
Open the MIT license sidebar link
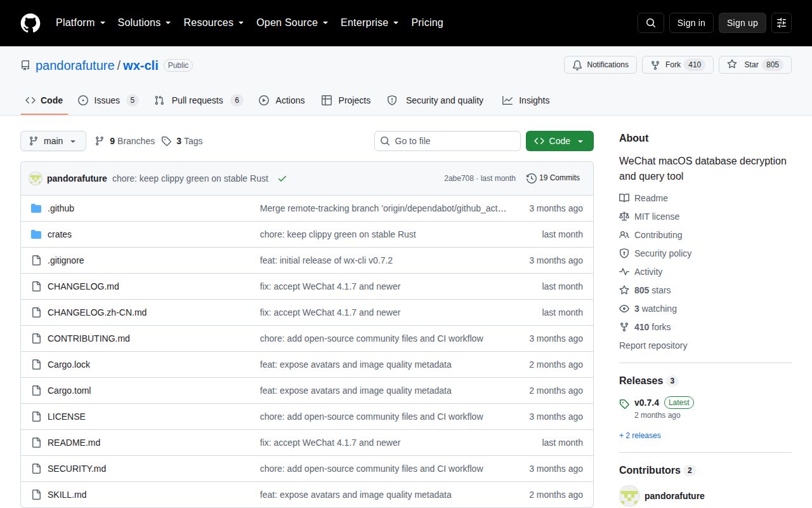pyautogui.click(x=650, y=217)
